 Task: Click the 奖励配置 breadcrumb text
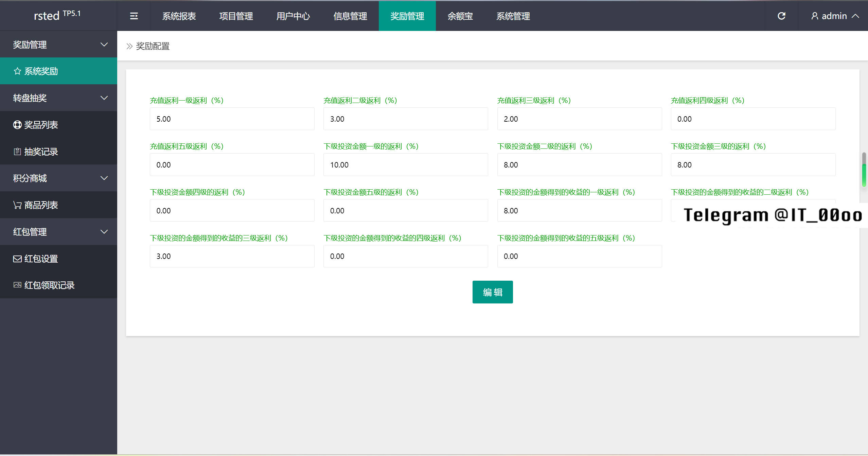pos(153,46)
